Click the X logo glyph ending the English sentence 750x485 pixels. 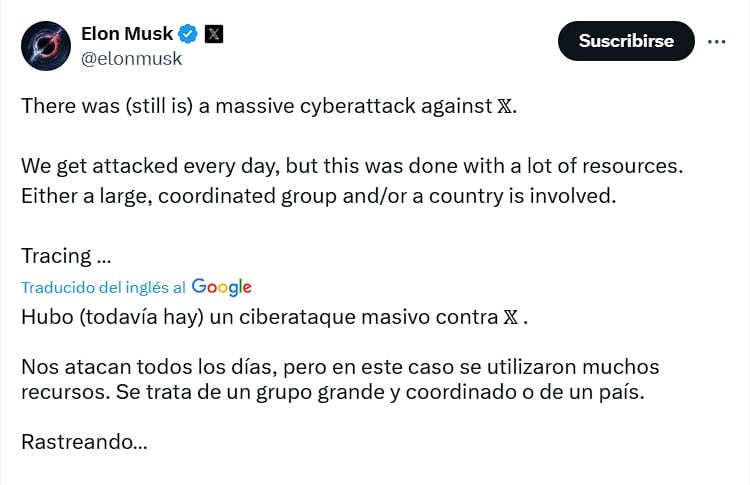507,107
